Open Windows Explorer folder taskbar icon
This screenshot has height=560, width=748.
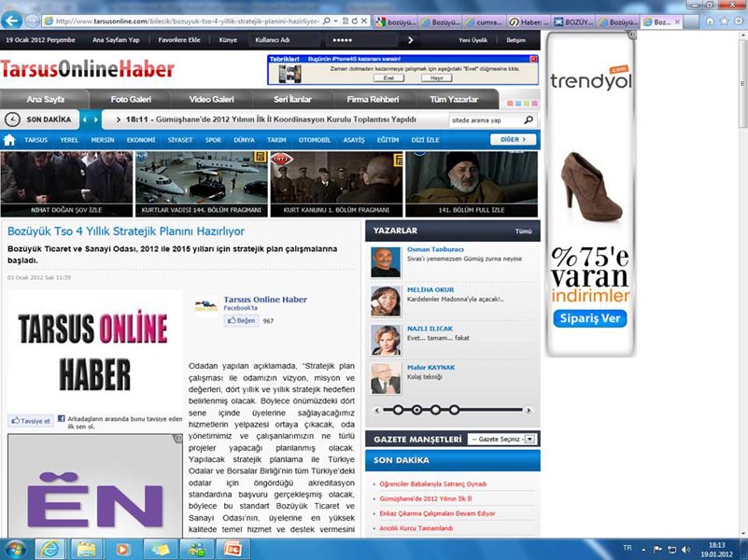pyautogui.click(x=86, y=550)
